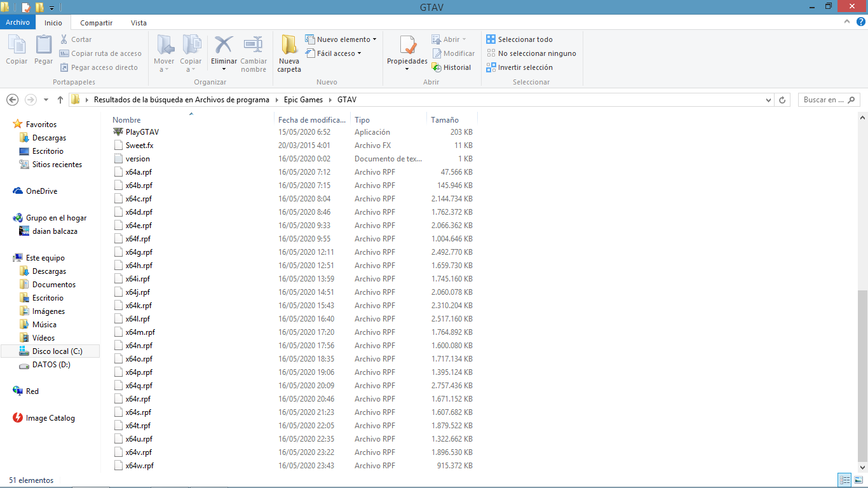
Task: Create a Nueva carpeta
Action: [x=289, y=53]
